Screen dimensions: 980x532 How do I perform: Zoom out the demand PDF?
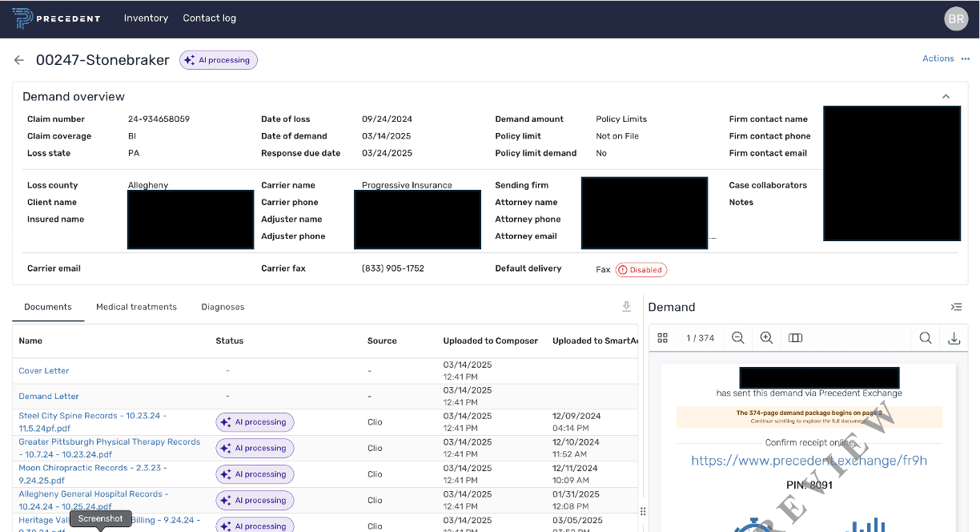click(738, 338)
